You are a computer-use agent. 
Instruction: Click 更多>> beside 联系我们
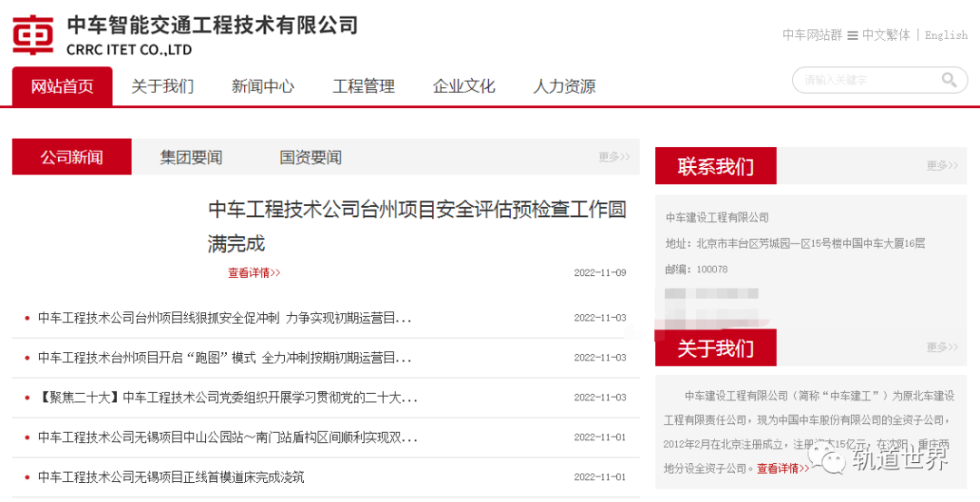[943, 165]
